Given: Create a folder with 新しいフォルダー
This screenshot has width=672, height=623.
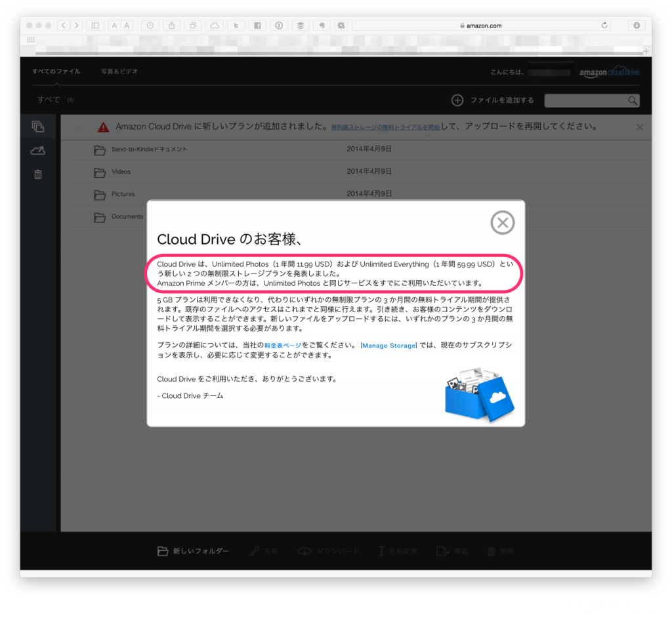Looking at the screenshot, I should click(193, 551).
